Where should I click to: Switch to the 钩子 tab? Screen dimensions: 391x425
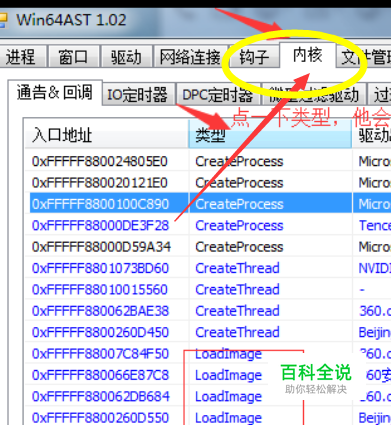click(x=254, y=56)
